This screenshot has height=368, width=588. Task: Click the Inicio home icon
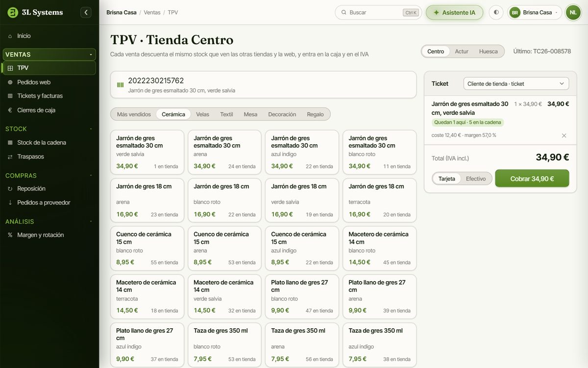10,36
